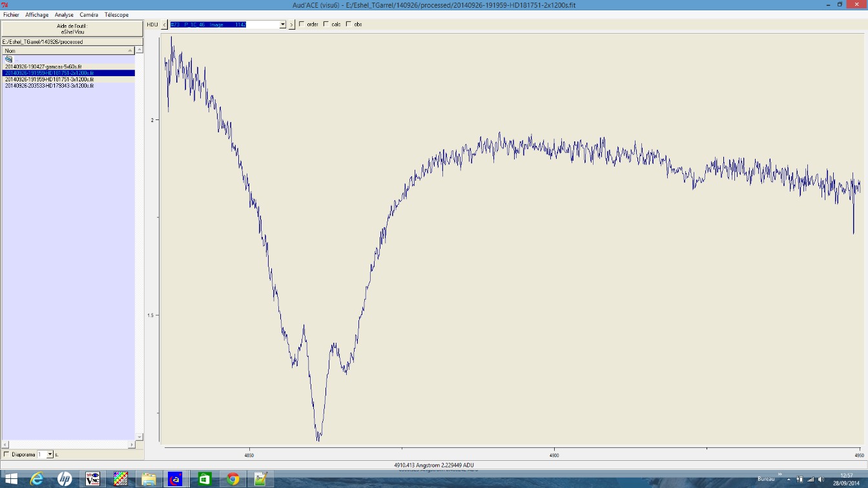Image resolution: width=868 pixels, height=488 pixels.
Task: Launch the VNC taskbar icon
Action: (x=92, y=479)
